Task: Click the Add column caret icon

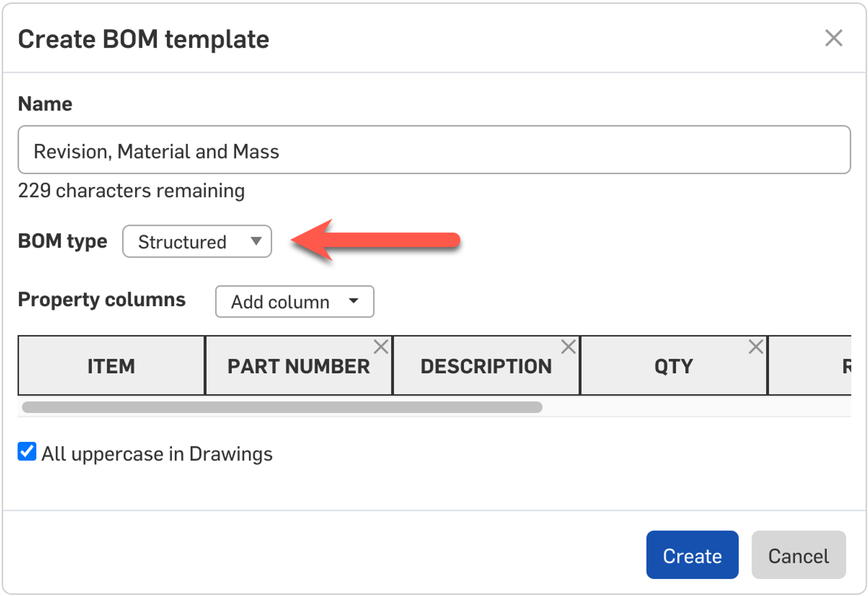Action: point(354,301)
